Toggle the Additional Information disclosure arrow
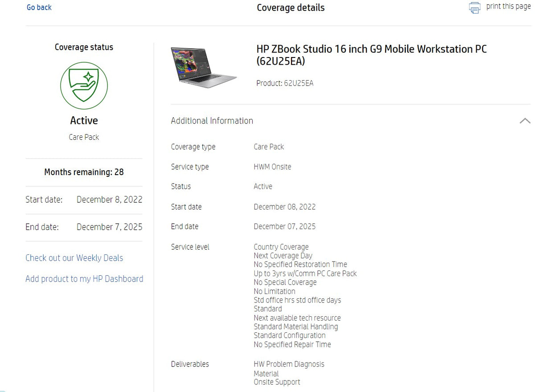Image resolution: width=541 pixels, height=392 pixels. click(x=525, y=121)
